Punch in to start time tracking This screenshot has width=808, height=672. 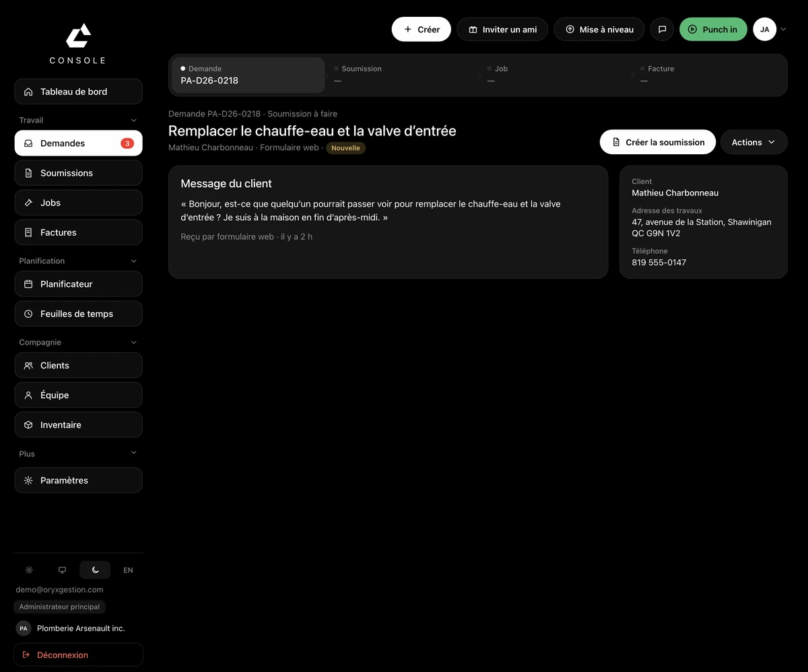pyautogui.click(x=713, y=30)
